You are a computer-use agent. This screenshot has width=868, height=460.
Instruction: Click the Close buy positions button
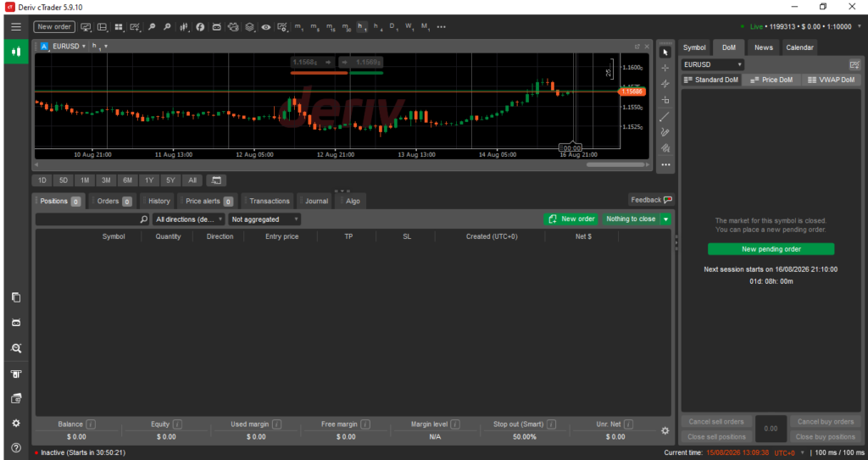826,437
